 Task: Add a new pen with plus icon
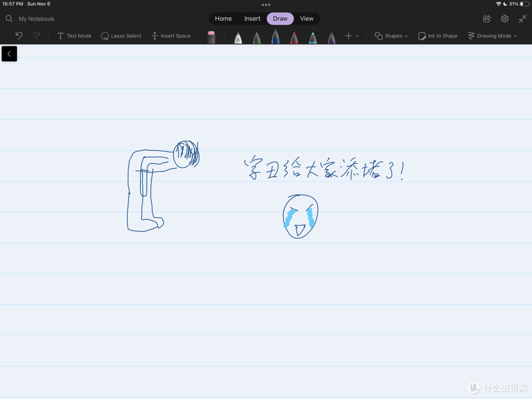[x=348, y=35]
